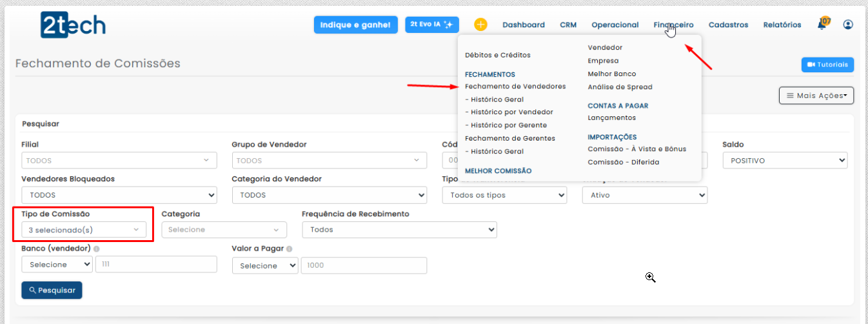
Task: Click the Valor a Pagar amount field
Action: click(x=364, y=265)
